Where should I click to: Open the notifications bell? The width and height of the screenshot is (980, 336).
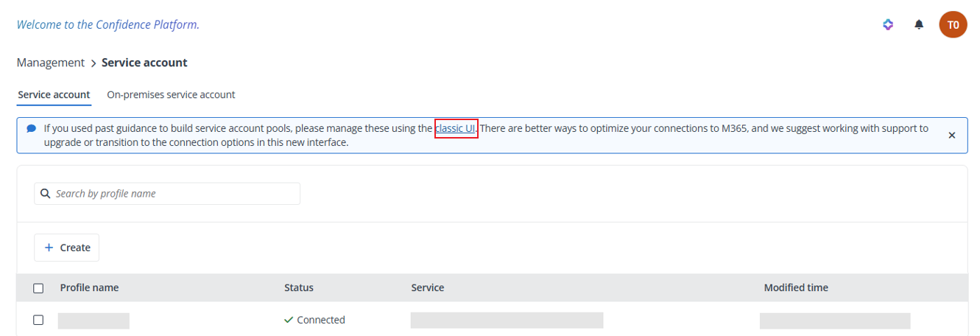(919, 25)
